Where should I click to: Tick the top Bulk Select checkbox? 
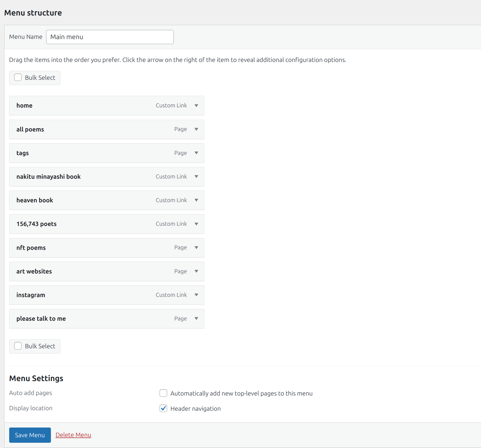coord(18,77)
